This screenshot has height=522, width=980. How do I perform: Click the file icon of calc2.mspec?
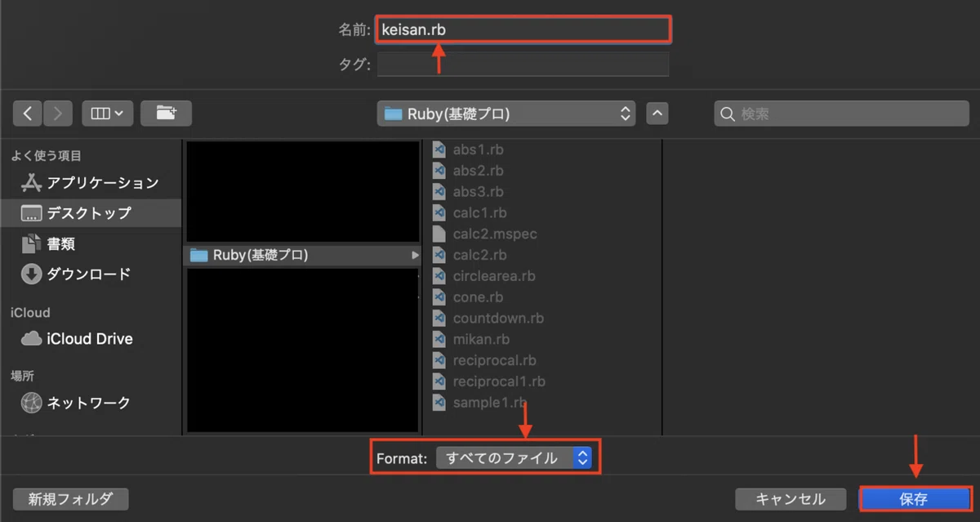point(438,234)
